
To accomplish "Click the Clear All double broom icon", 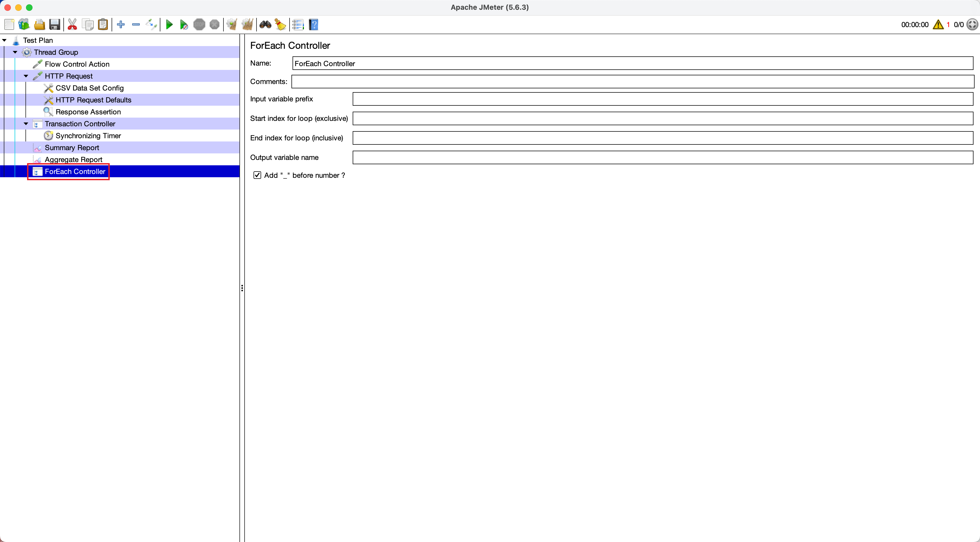I will point(247,25).
